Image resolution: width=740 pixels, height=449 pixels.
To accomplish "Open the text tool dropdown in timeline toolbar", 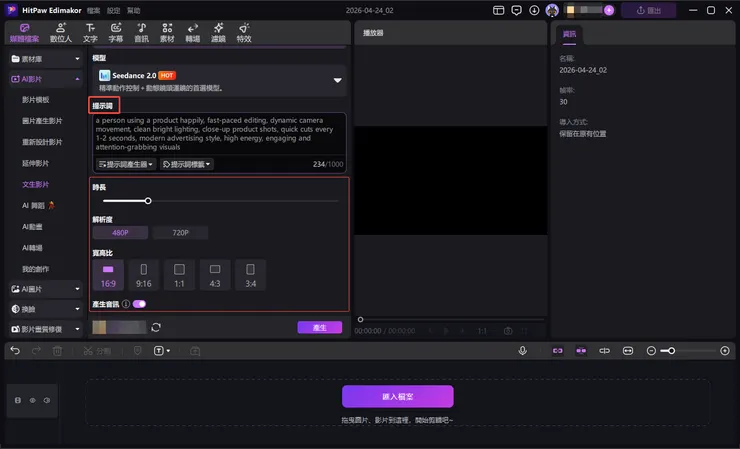I will [162, 351].
